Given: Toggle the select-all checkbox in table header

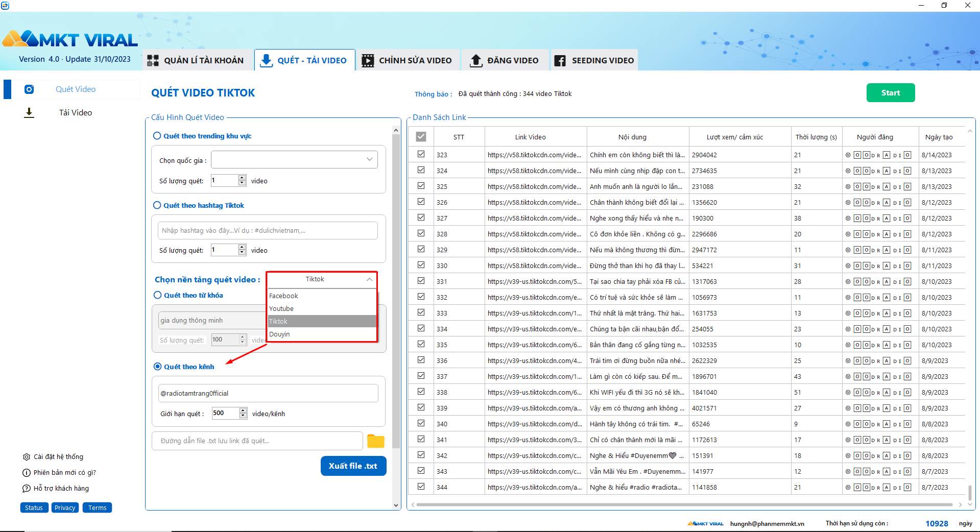Looking at the screenshot, I should coord(421,137).
